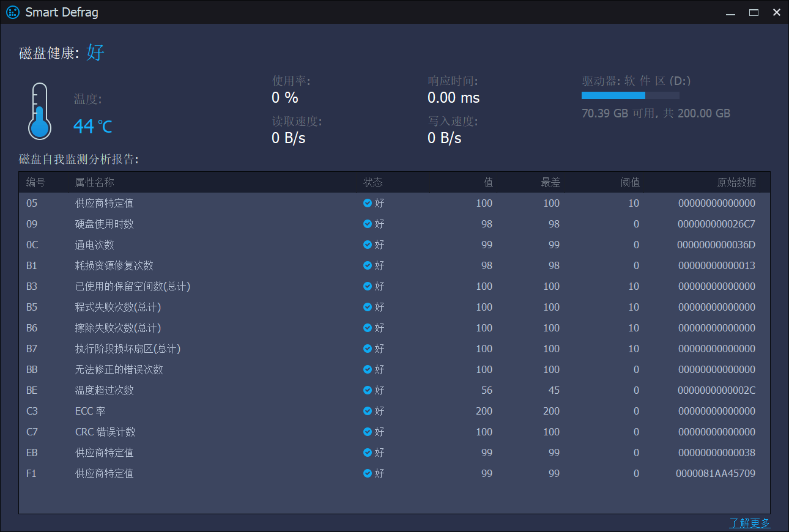Viewport: 789px width, 532px height.
Task: Click the 好 icon for 温度超过次数
Action: click(368, 390)
